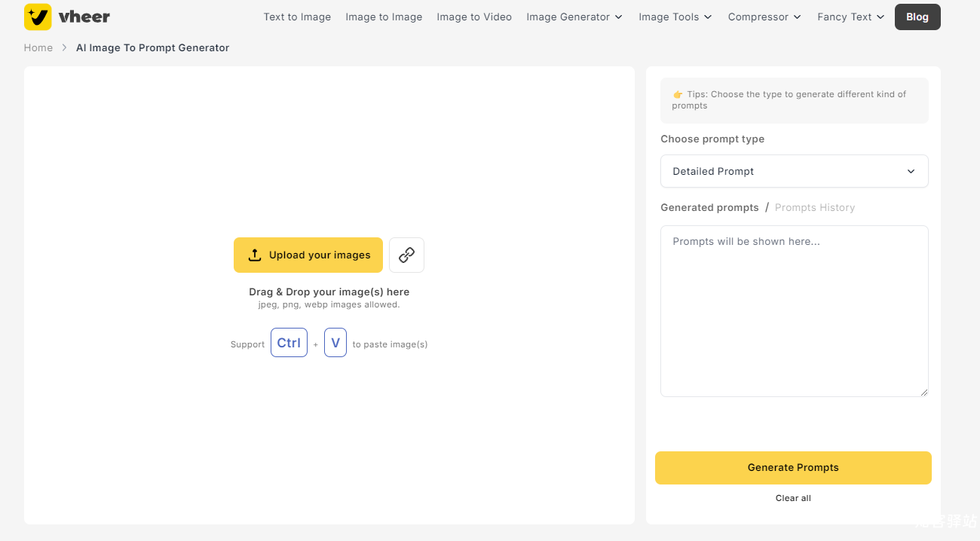The width and height of the screenshot is (980, 541).
Task: Select the Generated prompts tab
Action: pos(709,207)
